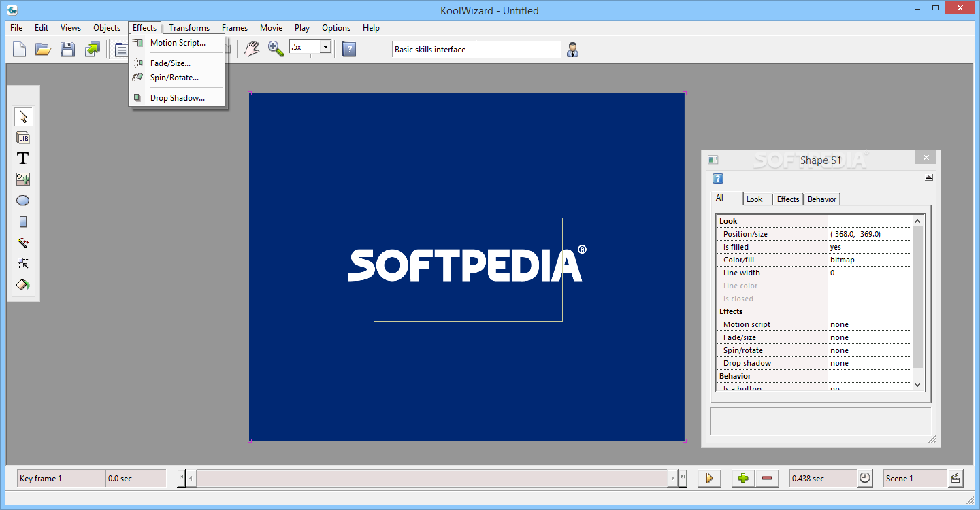This screenshot has height=510, width=980.
Task: Click the export green arrow icon
Action: pos(92,49)
